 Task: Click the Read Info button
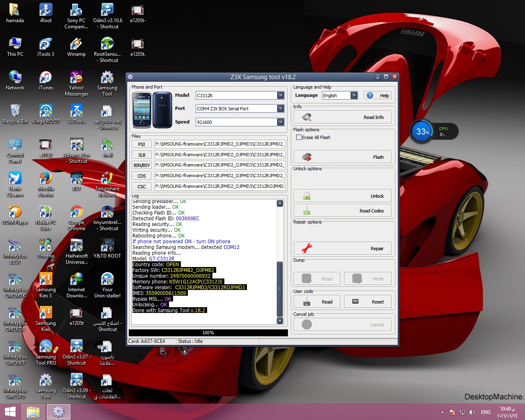click(342, 117)
